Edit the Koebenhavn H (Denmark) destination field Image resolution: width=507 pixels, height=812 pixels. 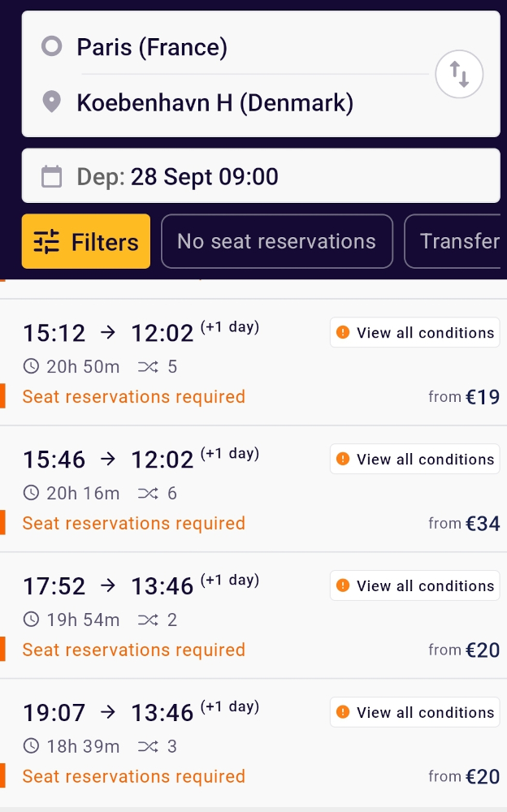coord(244,103)
